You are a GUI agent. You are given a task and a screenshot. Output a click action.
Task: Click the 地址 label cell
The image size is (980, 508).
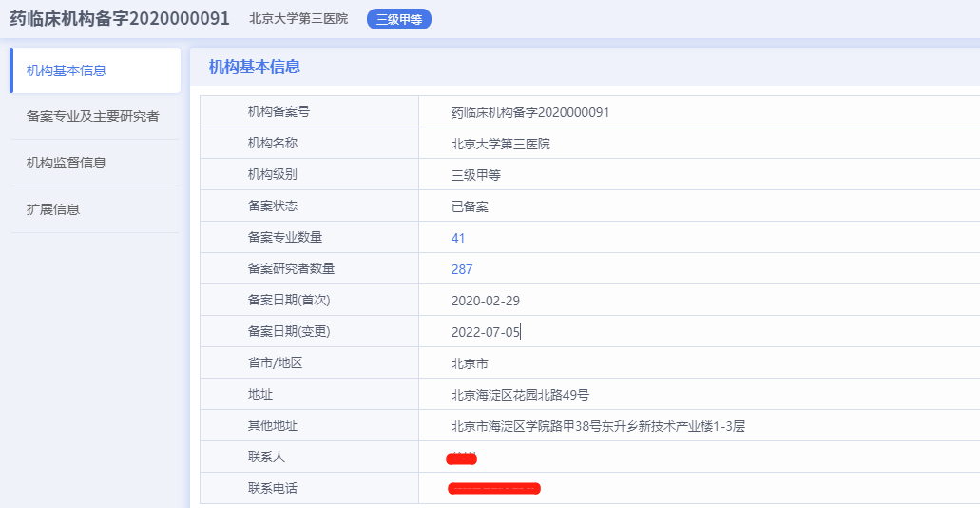tap(309, 394)
